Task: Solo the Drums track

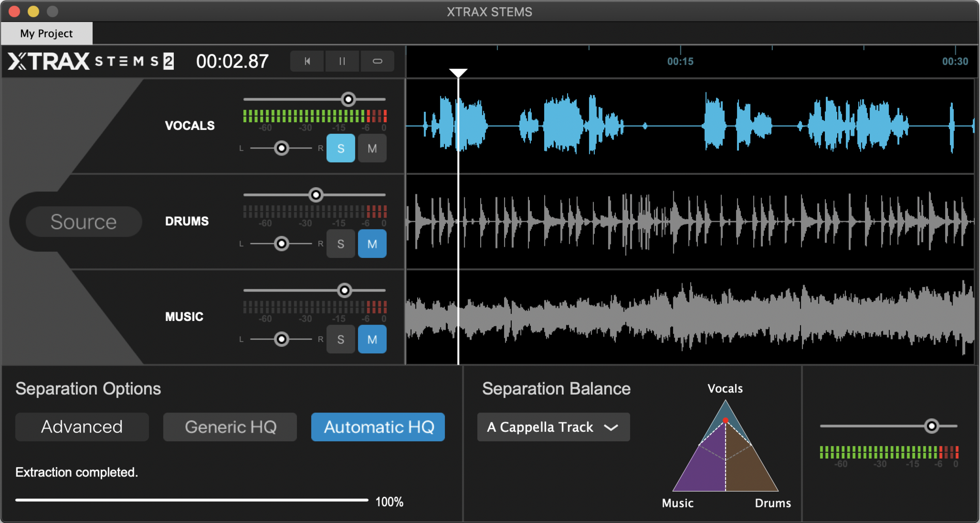Action: (340, 244)
